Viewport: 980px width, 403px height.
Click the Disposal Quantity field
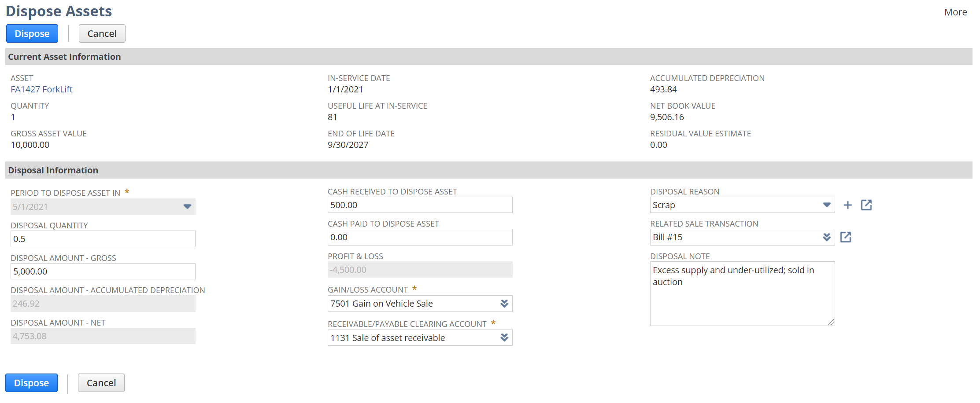tap(103, 239)
